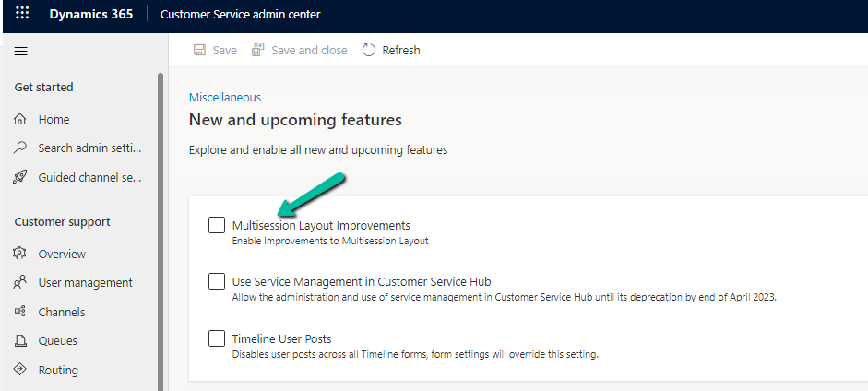The height and width of the screenshot is (391, 868).
Task: Click the User management people icon
Action: (x=20, y=283)
